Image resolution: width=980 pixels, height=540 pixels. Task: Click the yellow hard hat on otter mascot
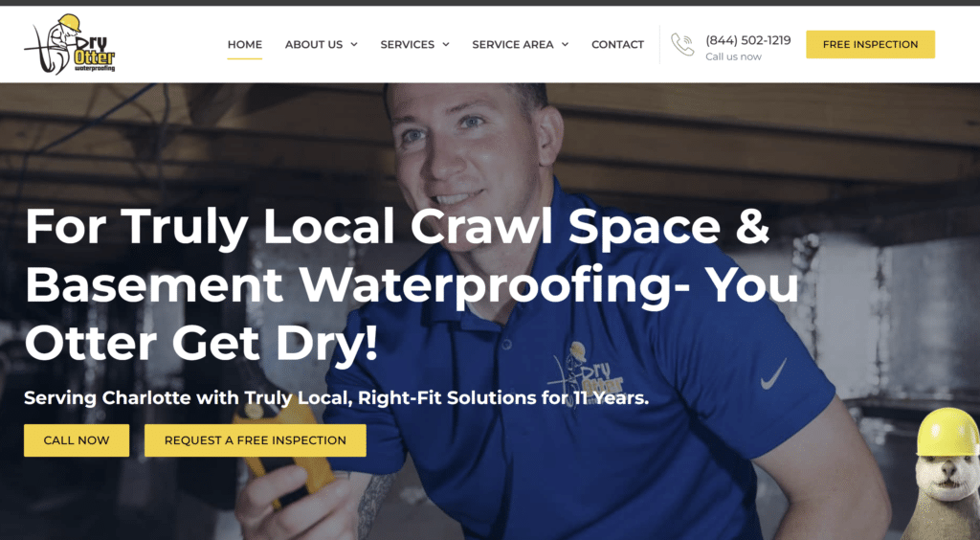(x=947, y=431)
